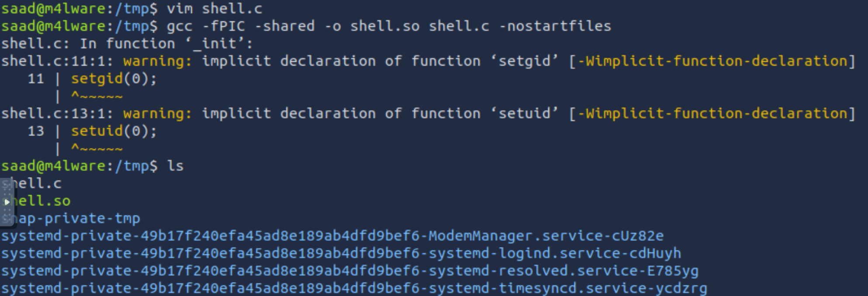Screen dimensions: 868x296
Task: Click the 'ls' command at the prompt
Action: (175, 166)
